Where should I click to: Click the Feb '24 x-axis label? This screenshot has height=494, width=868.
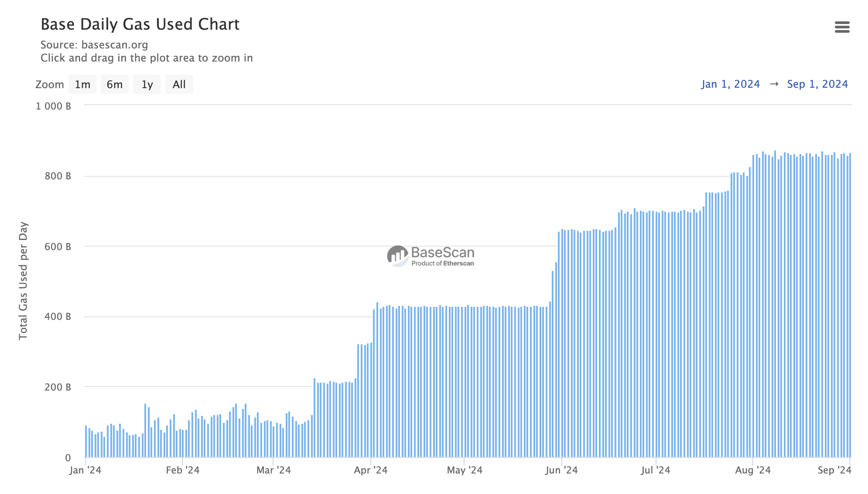pyautogui.click(x=183, y=470)
